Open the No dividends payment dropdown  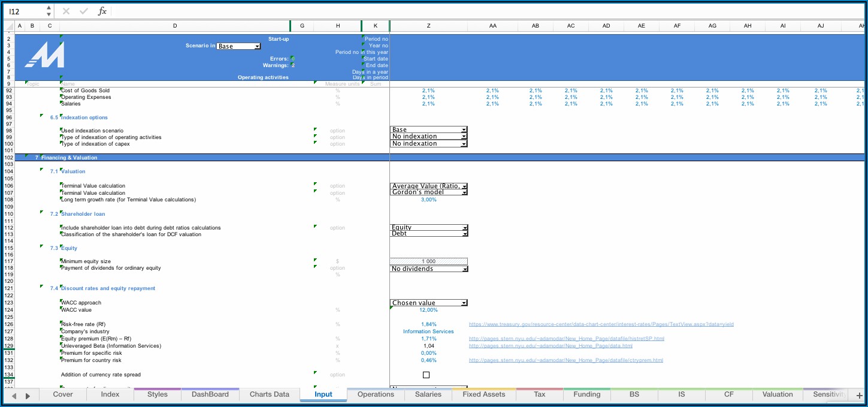pyautogui.click(x=464, y=269)
